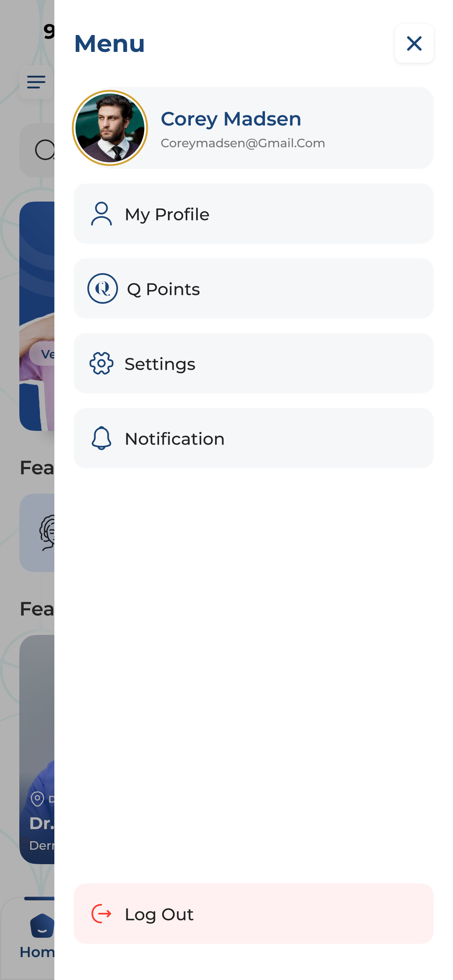Viewport: 453px width, 980px height.
Task: Open the Notification menu entry
Action: coord(254,438)
